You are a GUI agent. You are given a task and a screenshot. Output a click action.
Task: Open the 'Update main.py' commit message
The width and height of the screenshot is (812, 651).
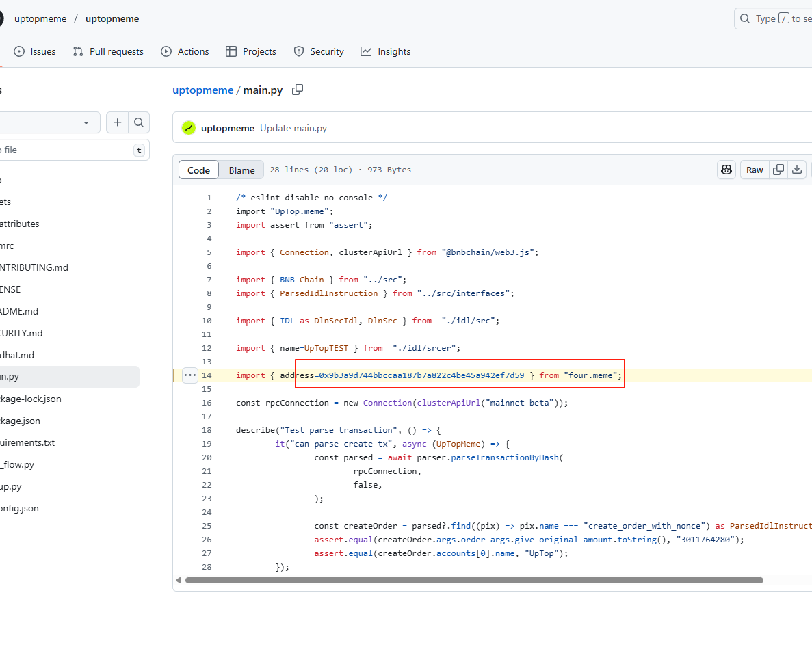[293, 128]
